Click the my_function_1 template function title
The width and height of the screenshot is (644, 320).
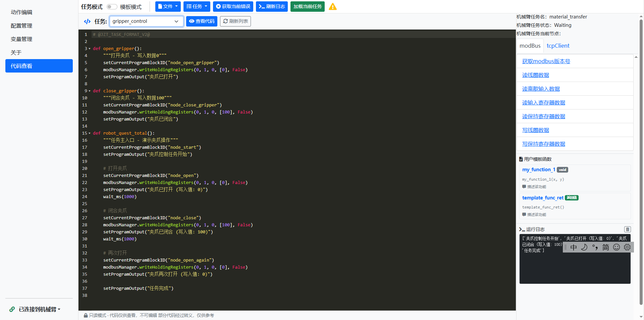(539, 170)
